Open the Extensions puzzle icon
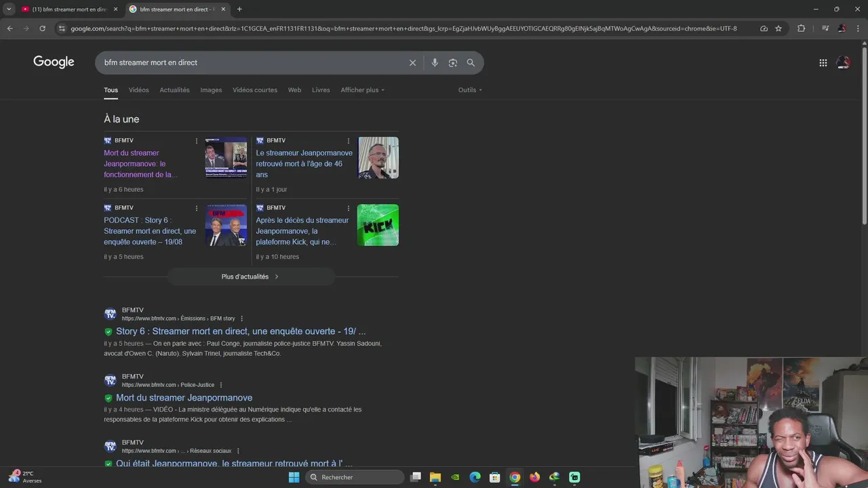The height and width of the screenshot is (488, 868). point(801,28)
